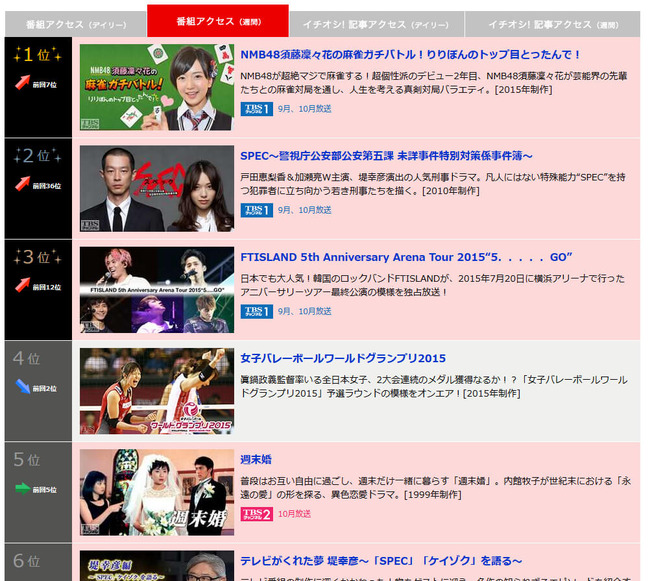Click the 5位 rank label
The width and height of the screenshot is (650, 581).
coord(27,460)
